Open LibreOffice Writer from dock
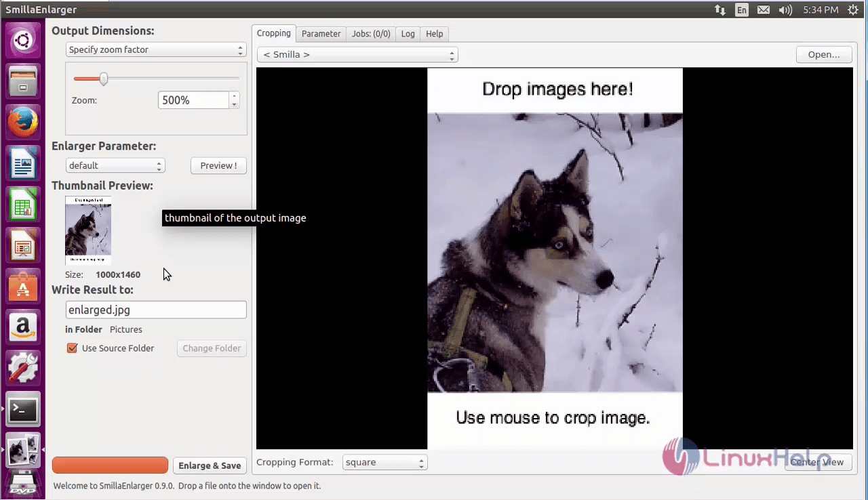This screenshot has width=868, height=500. point(23,164)
